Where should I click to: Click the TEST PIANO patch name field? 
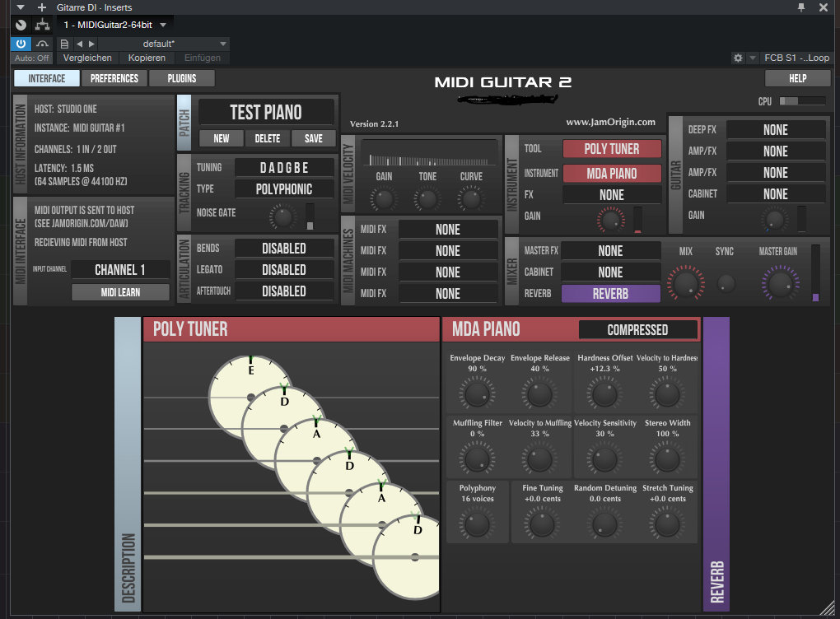pyautogui.click(x=266, y=113)
